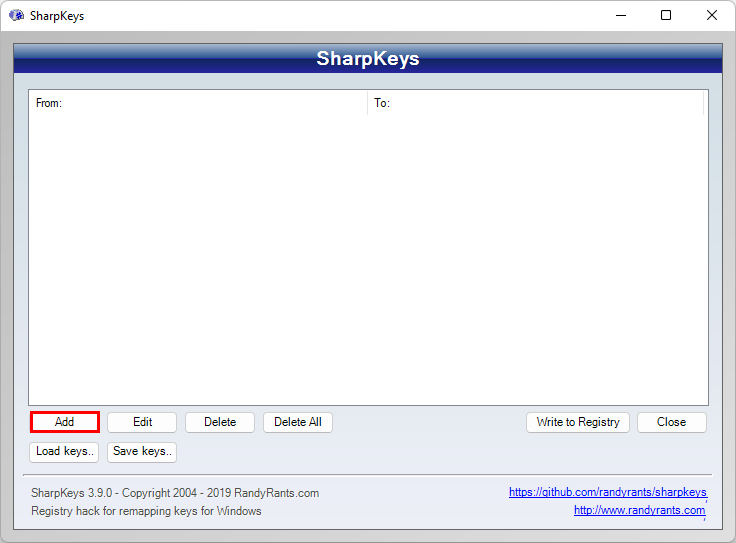Close the window with the title bar X

[x=712, y=15]
